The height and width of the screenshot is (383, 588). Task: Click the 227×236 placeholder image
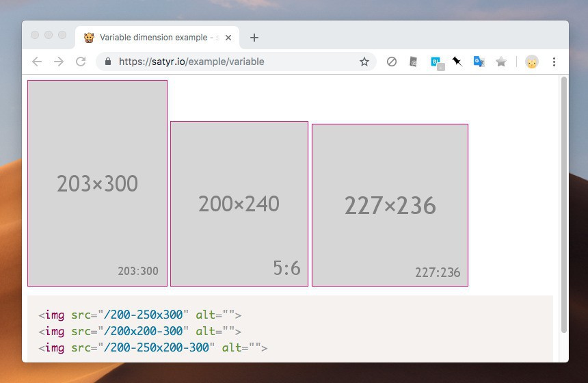click(x=390, y=205)
